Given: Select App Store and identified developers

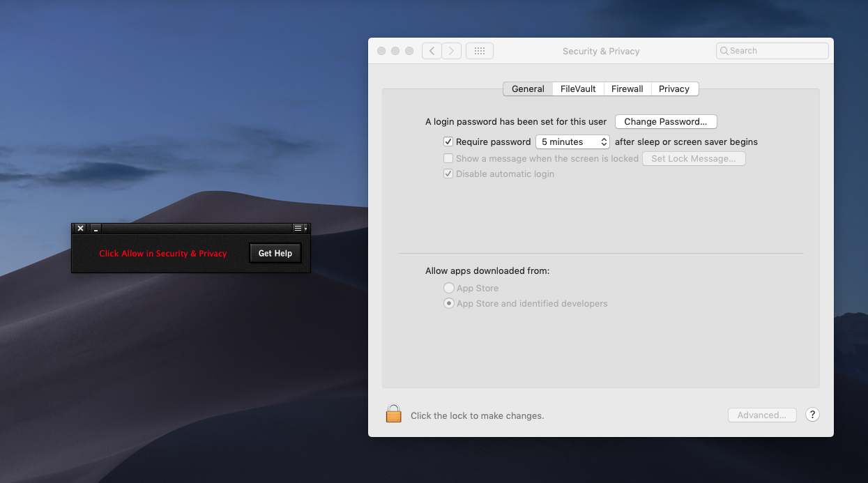Looking at the screenshot, I should coord(449,303).
